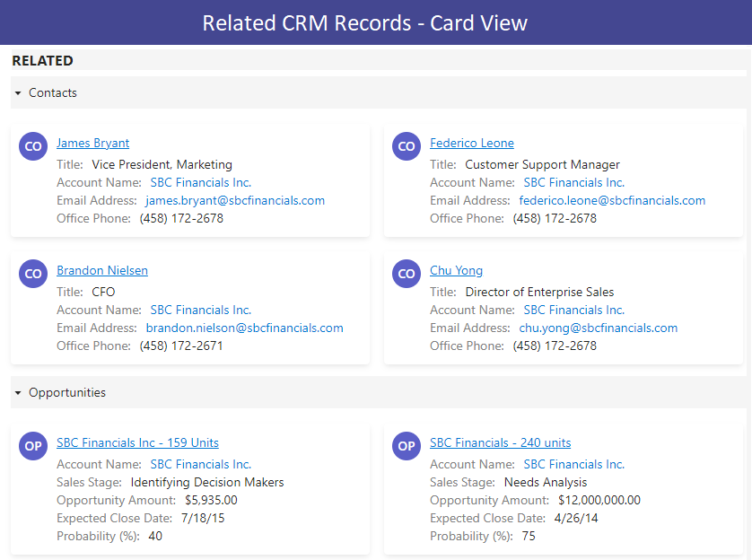Click the federico.leone@sbcfinancials.com email address
752x560 pixels.
[x=612, y=200]
